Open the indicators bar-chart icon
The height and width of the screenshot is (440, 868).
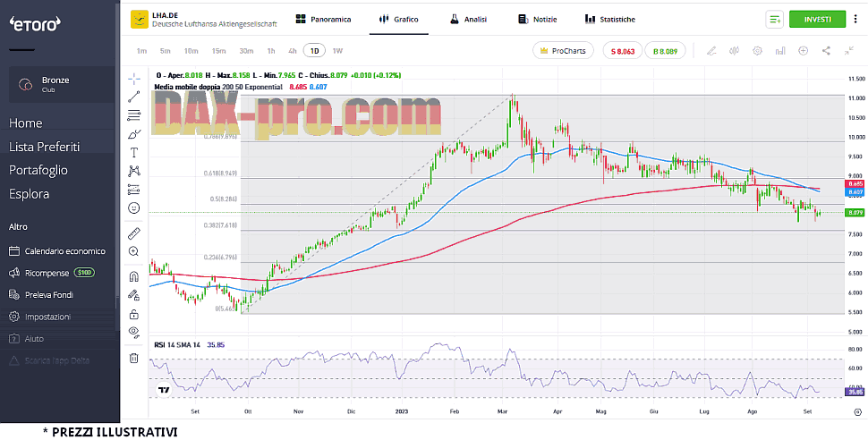[780, 51]
